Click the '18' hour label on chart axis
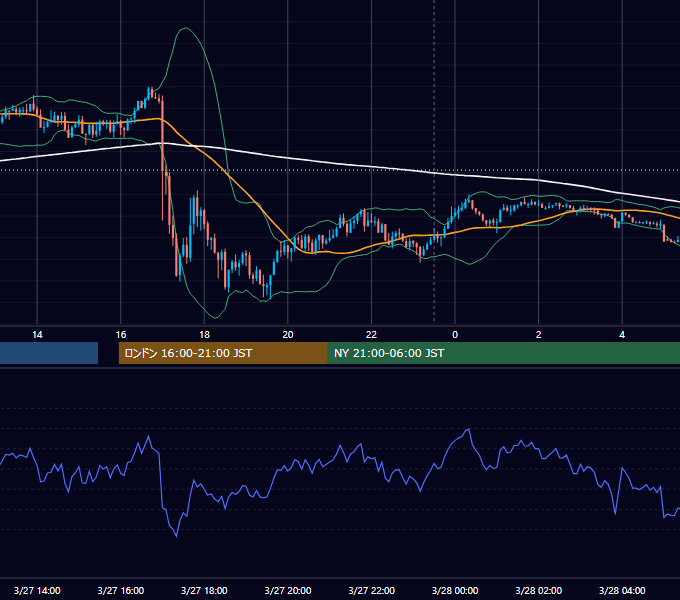 tap(204, 335)
